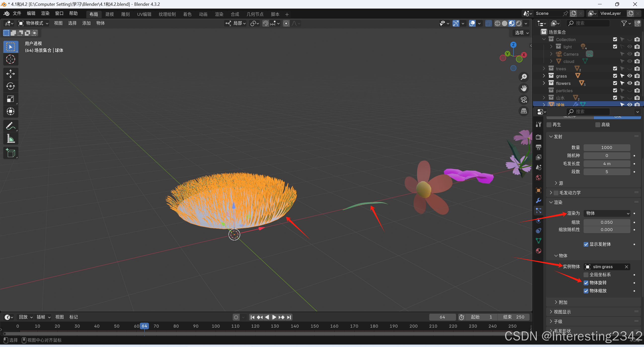Toggle camera view in viewport
This screenshot has width=644, height=347.
[524, 100]
